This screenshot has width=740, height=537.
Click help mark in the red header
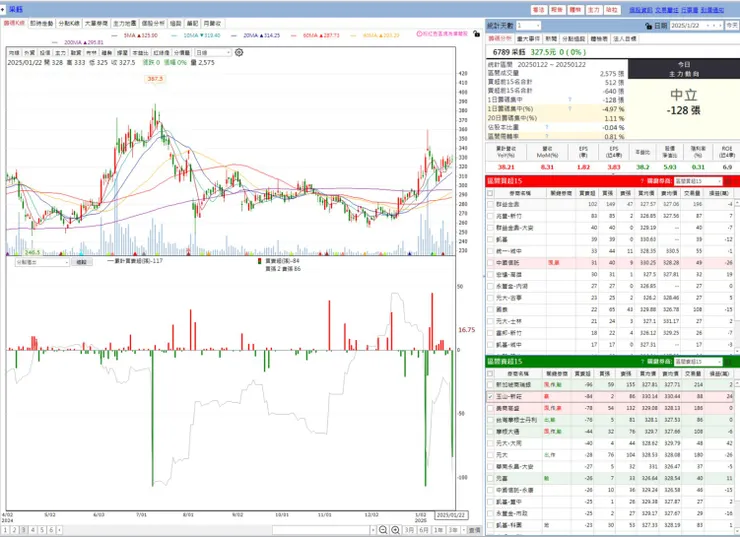[x=642, y=181]
